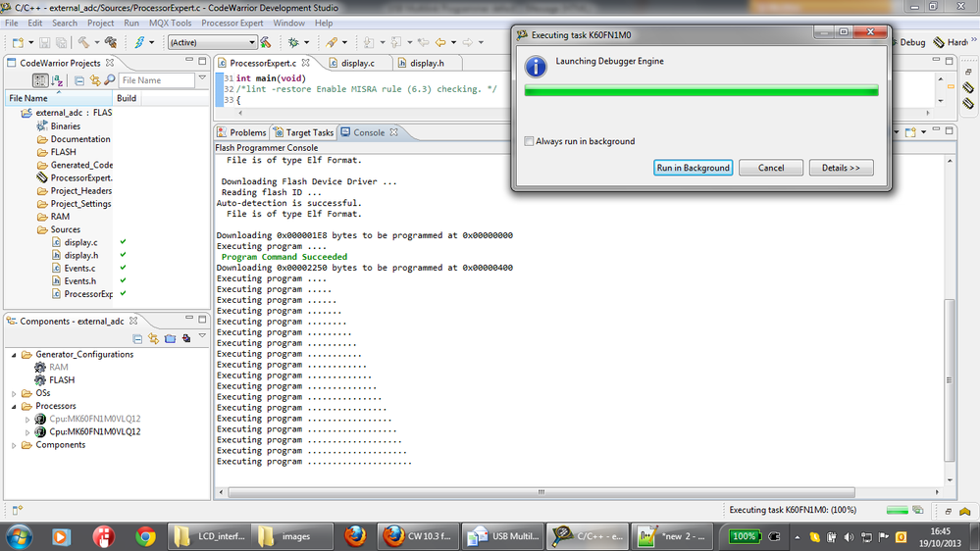
Task: Click the Debug perspective button
Action: point(908,42)
